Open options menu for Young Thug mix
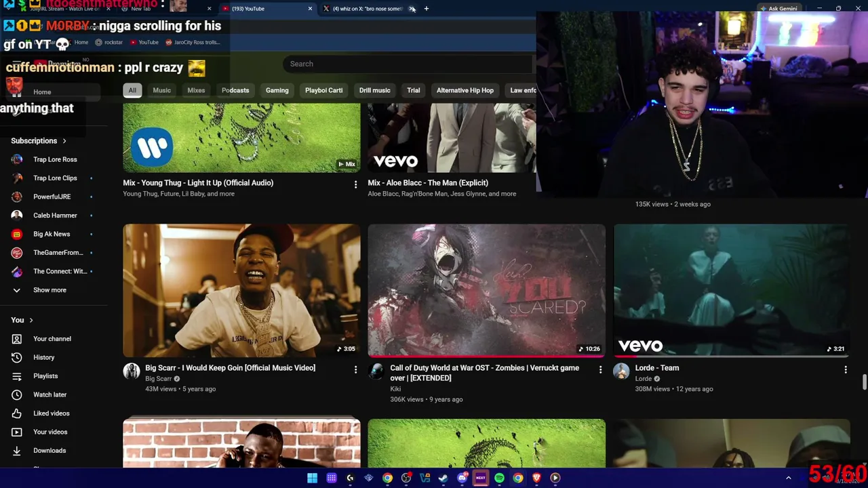 [355, 184]
